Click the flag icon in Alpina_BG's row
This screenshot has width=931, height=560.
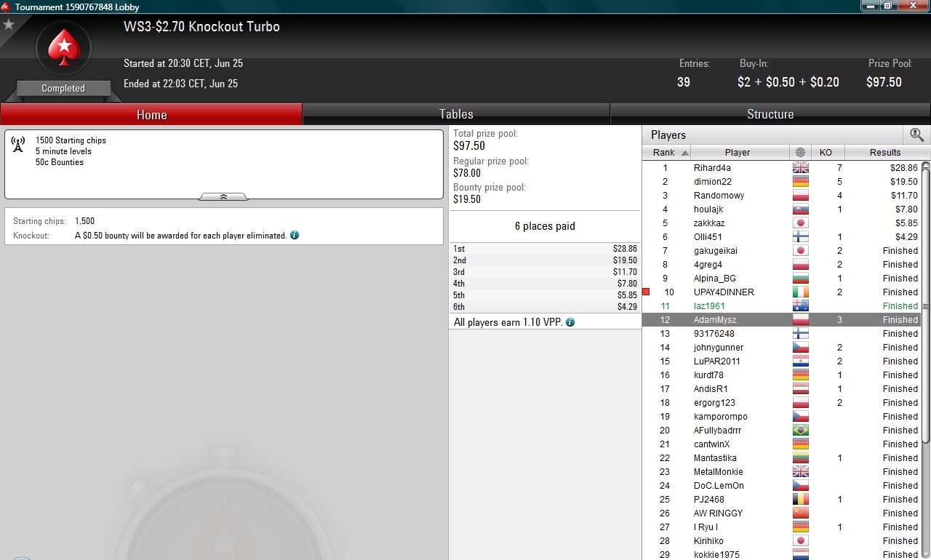pos(800,279)
